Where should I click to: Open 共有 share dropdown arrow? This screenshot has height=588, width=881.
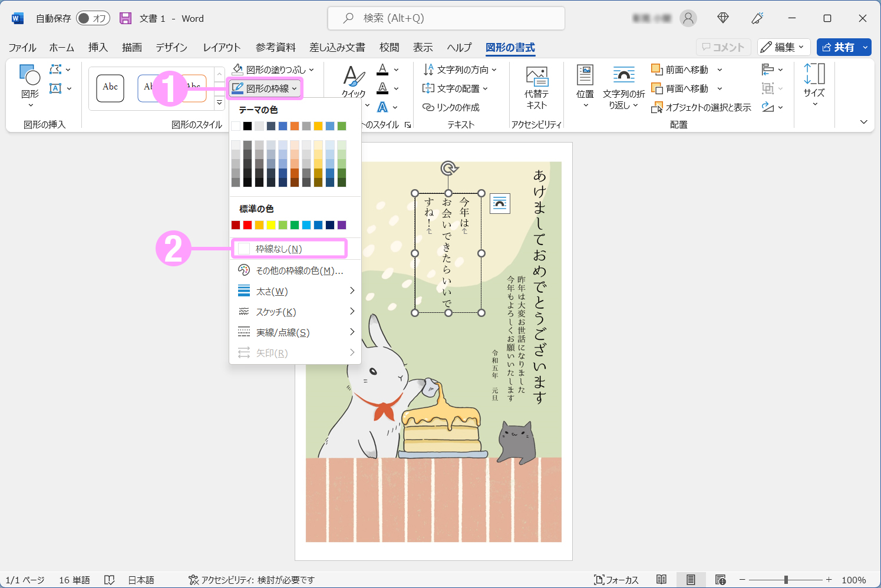865,47
